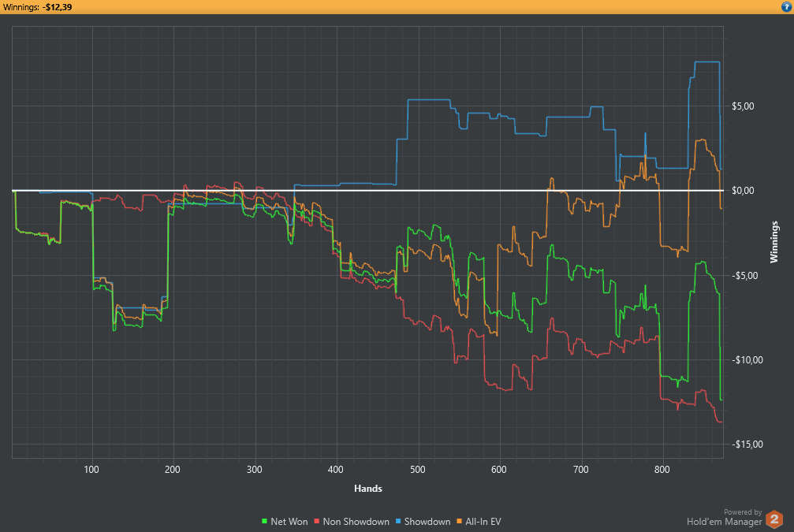Click the red Non Showdown legend swatch
The image size is (794, 532).
[317, 522]
